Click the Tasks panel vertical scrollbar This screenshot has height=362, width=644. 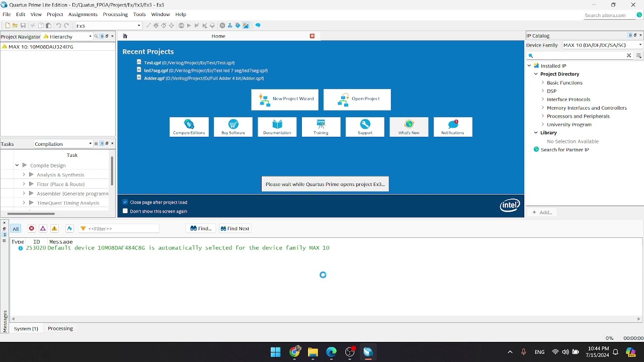[112, 171]
